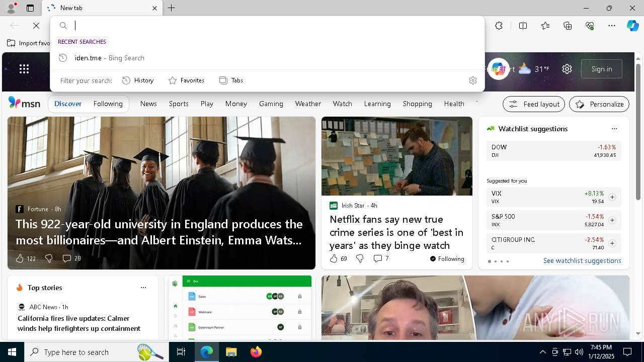Launch Copilot sidebar icon
This screenshot has width=644, height=362.
(x=632, y=26)
